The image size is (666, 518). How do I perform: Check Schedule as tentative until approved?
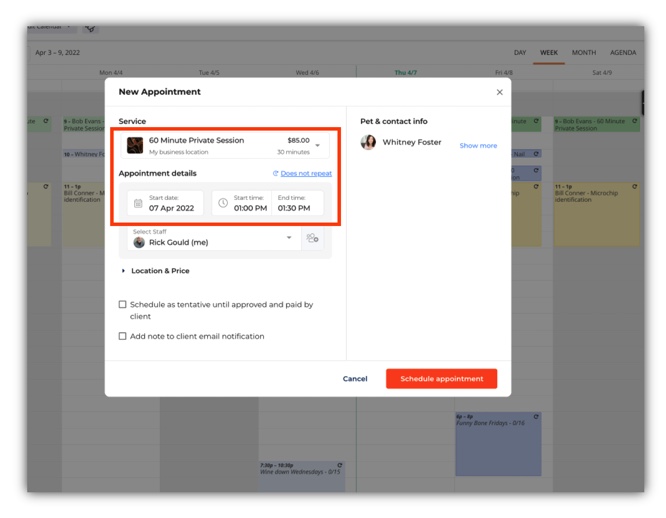(122, 304)
